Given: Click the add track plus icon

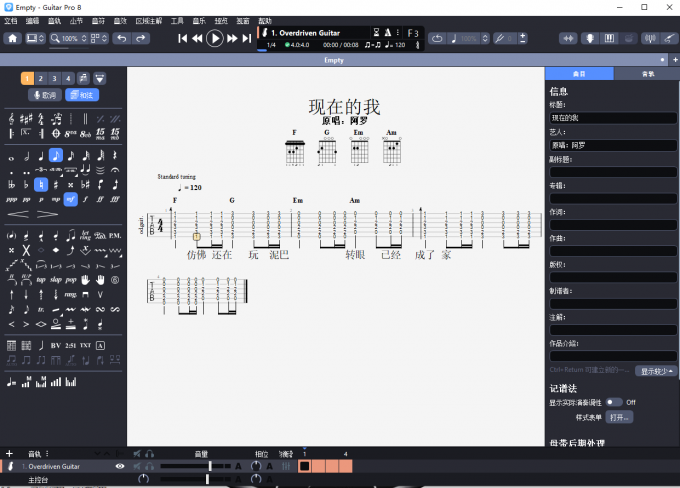Looking at the screenshot, I should pyautogui.click(x=9, y=453).
